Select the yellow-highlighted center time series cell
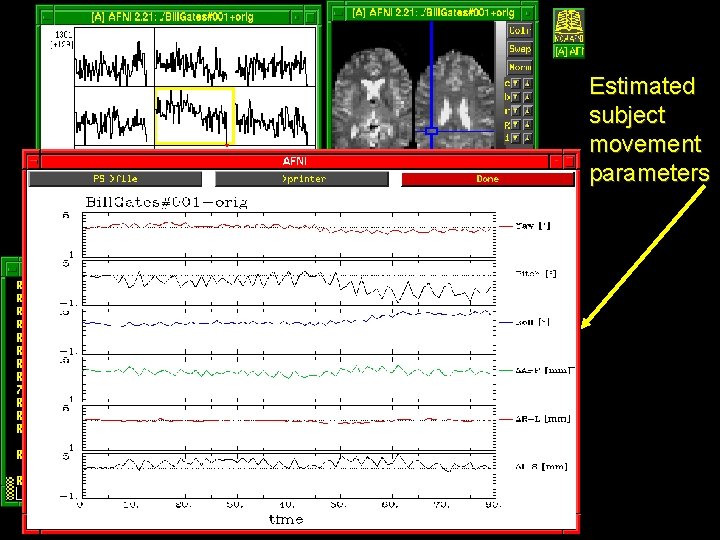720x540 pixels. click(195, 116)
